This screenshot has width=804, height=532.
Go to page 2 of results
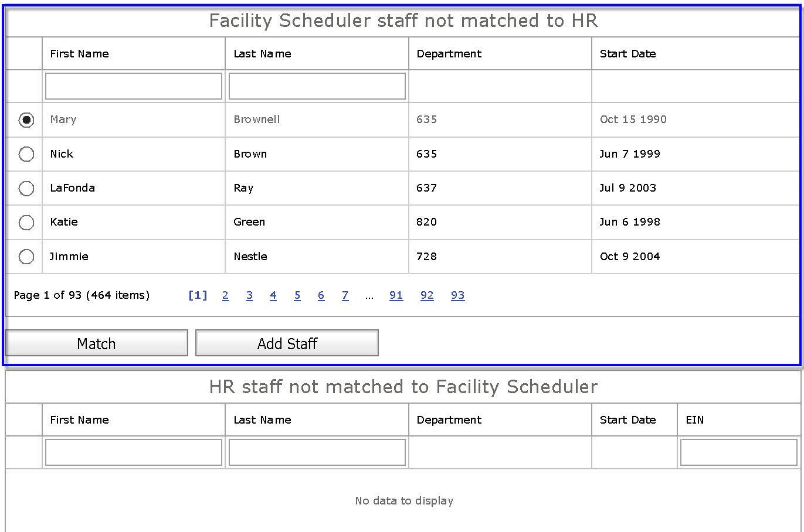coord(225,295)
